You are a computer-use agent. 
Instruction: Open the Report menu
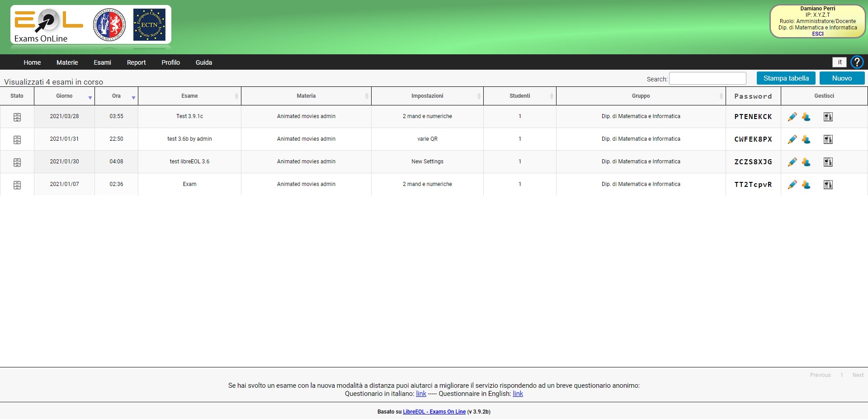coord(136,62)
